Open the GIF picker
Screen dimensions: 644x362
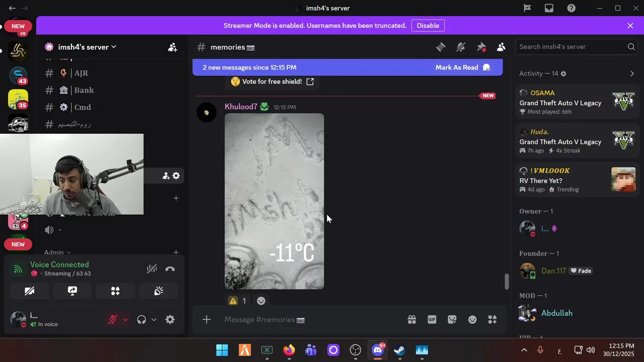coord(432,320)
